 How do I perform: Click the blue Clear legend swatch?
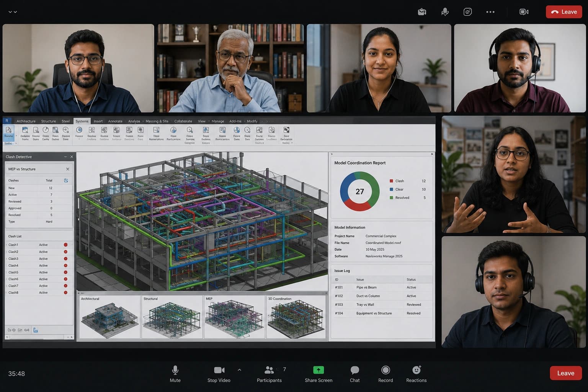point(391,189)
